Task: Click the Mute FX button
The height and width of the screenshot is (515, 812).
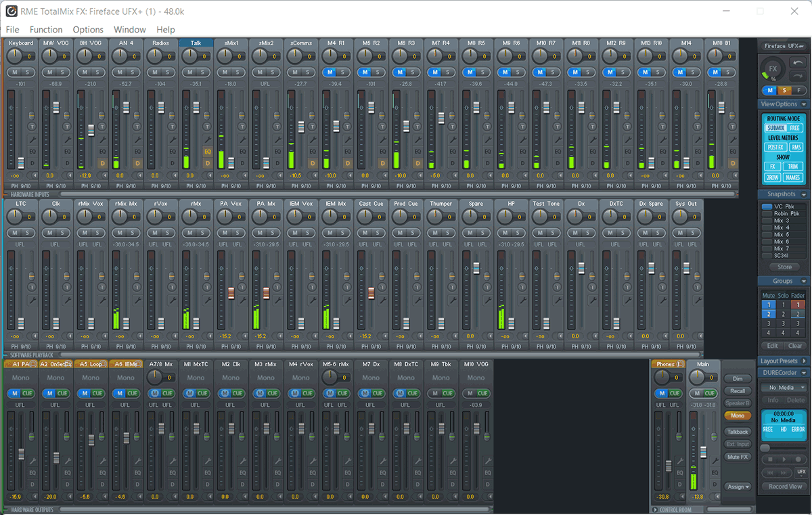Action: click(x=738, y=457)
